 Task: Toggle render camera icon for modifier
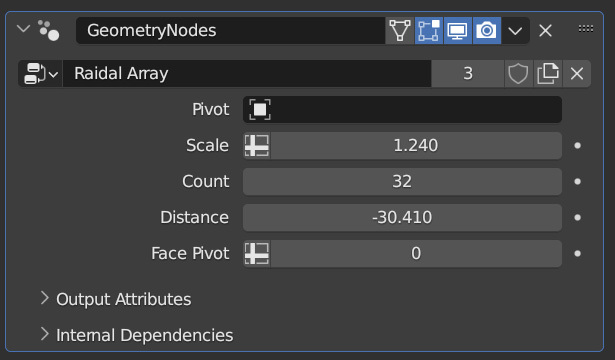point(487,31)
